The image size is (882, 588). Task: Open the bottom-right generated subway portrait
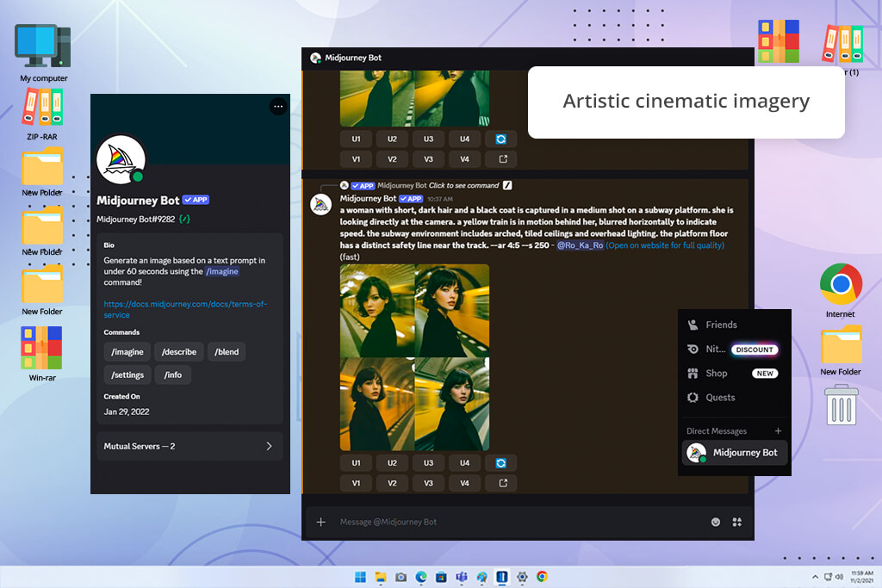[x=451, y=404]
